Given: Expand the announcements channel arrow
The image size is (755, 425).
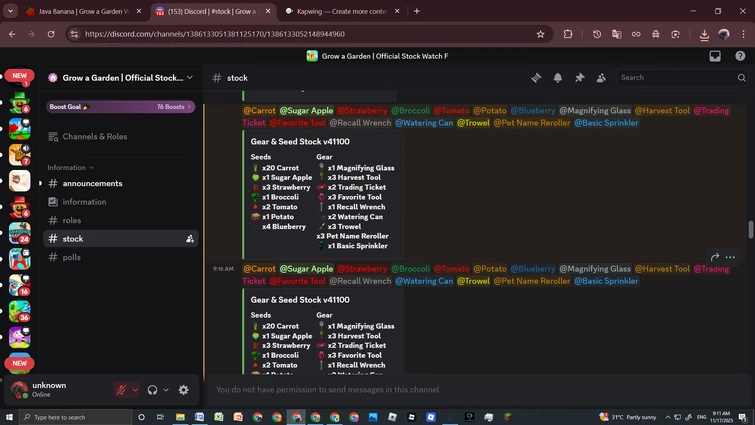Looking at the screenshot, I should [40, 183].
